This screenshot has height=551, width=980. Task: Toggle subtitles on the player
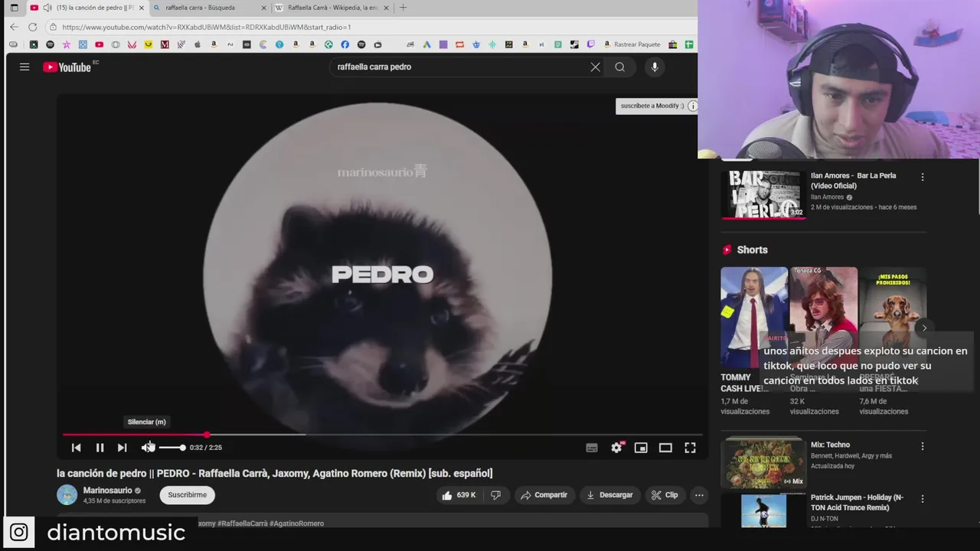pos(592,448)
